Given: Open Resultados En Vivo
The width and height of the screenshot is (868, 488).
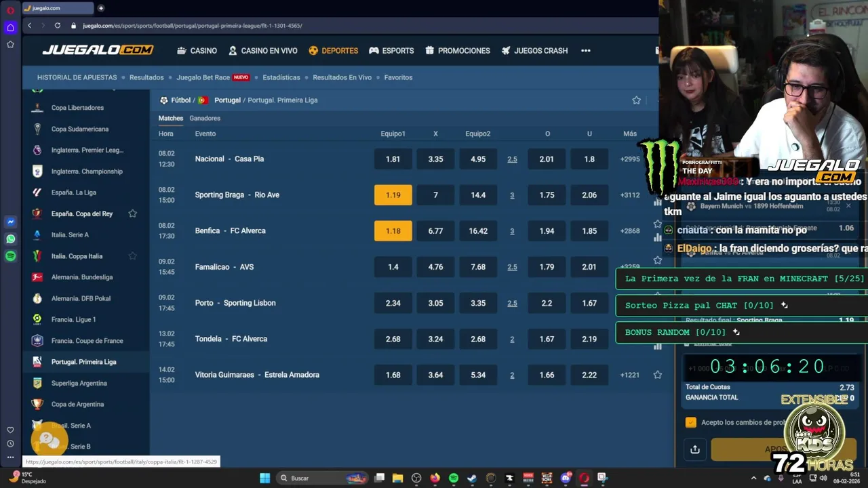Looking at the screenshot, I should click(342, 77).
